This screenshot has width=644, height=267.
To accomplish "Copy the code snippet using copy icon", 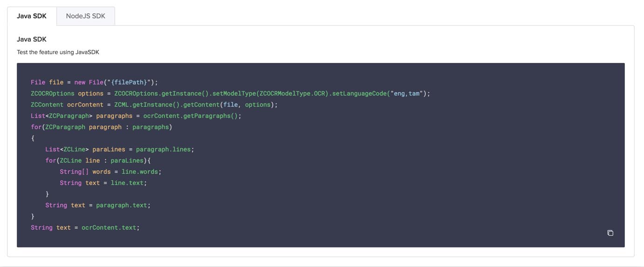I will 610,233.
